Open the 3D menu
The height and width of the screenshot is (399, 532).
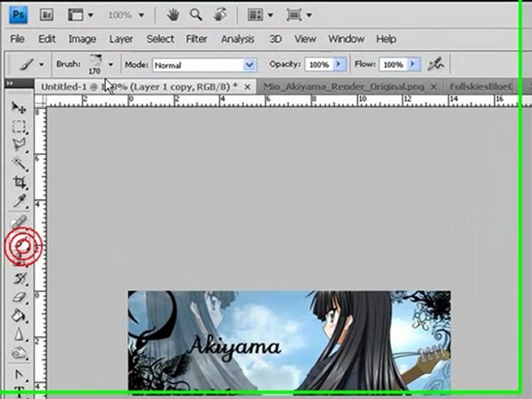click(275, 39)
